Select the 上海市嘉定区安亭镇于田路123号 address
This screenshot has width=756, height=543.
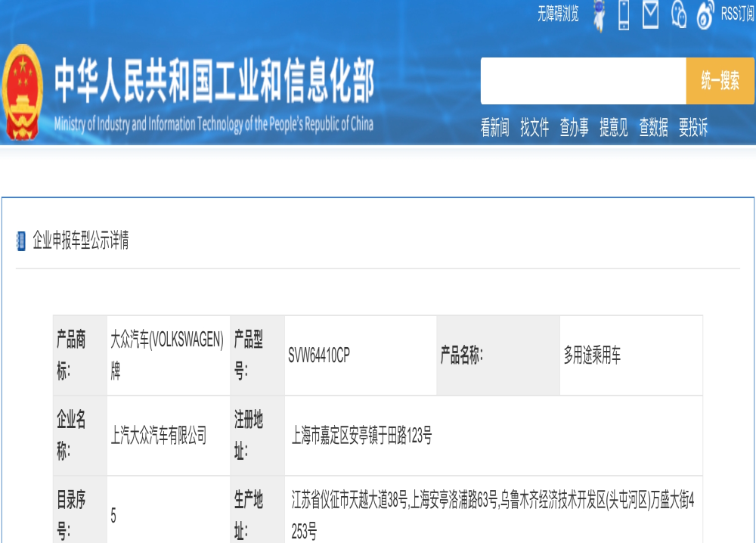tap(361, 436)
